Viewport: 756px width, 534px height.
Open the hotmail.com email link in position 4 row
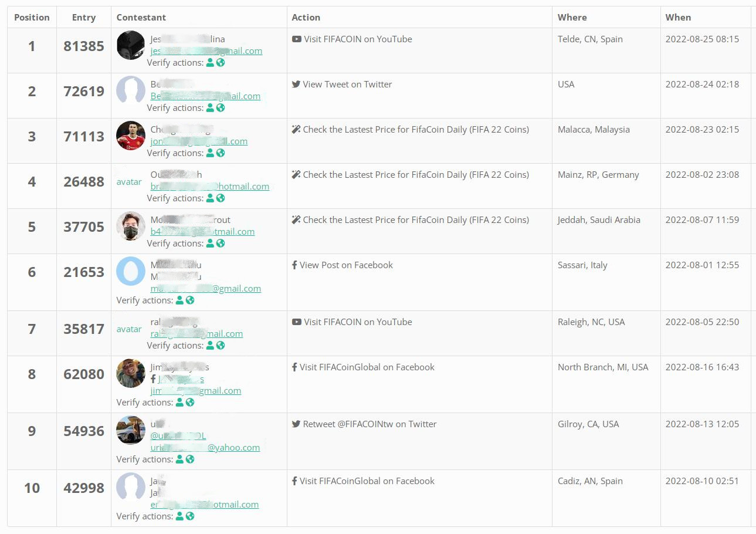(x=209, y=187)
